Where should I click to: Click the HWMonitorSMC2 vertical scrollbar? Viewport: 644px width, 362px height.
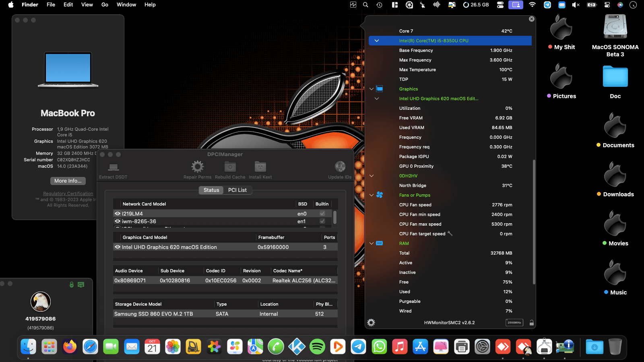(534, 222)
